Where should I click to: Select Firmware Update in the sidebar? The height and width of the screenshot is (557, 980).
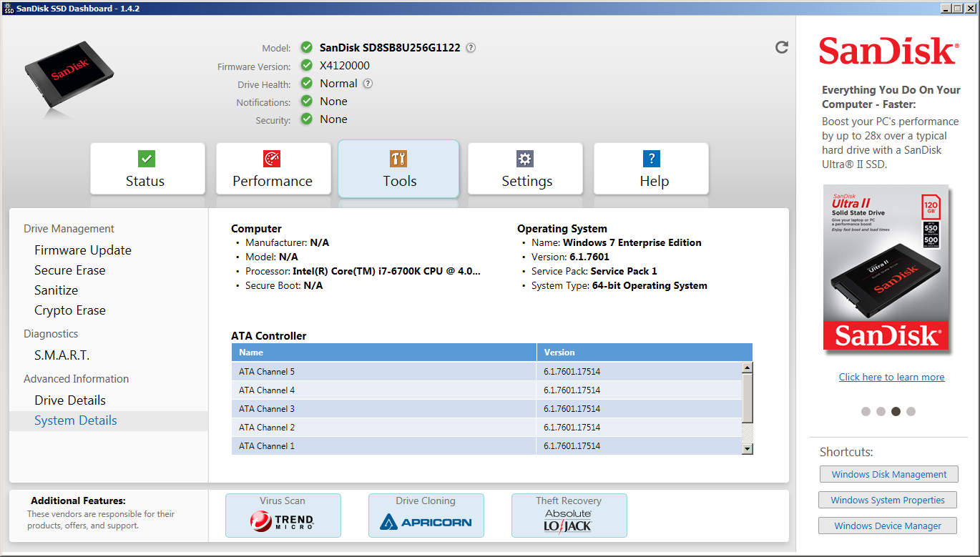(83, 250)
